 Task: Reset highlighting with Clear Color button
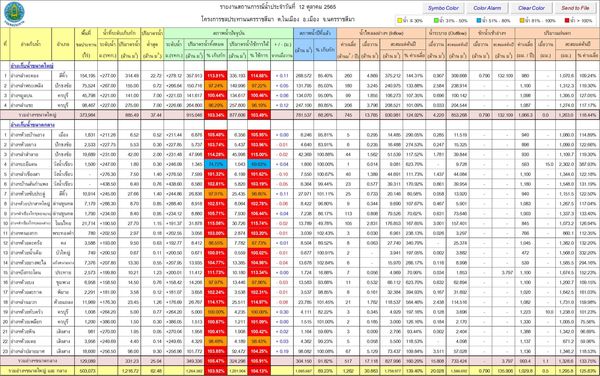531,8
